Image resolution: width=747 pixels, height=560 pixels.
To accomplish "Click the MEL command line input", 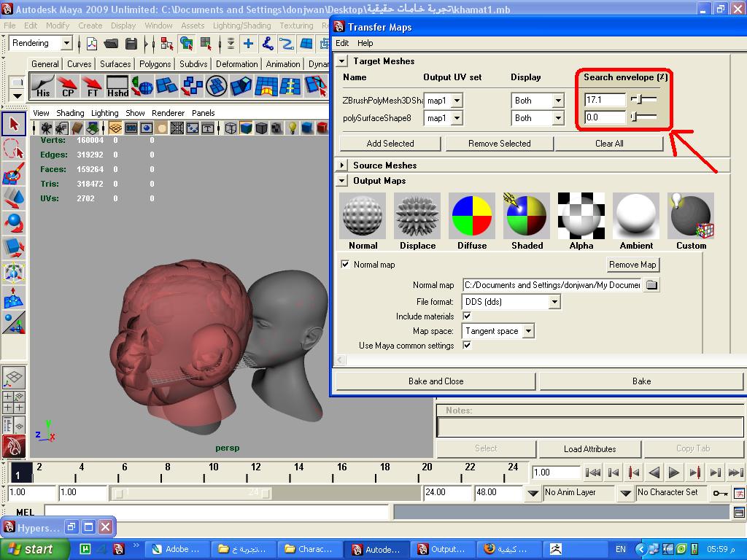I will (217, 512).
